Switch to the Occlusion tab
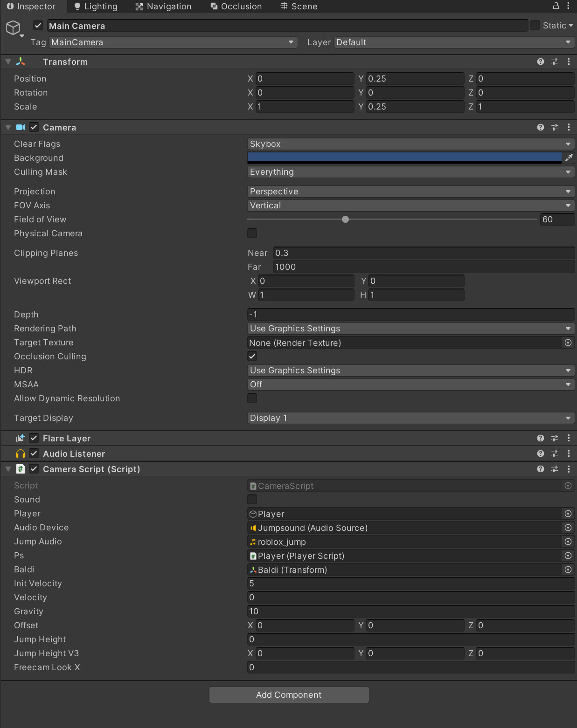 coord(236,6)
